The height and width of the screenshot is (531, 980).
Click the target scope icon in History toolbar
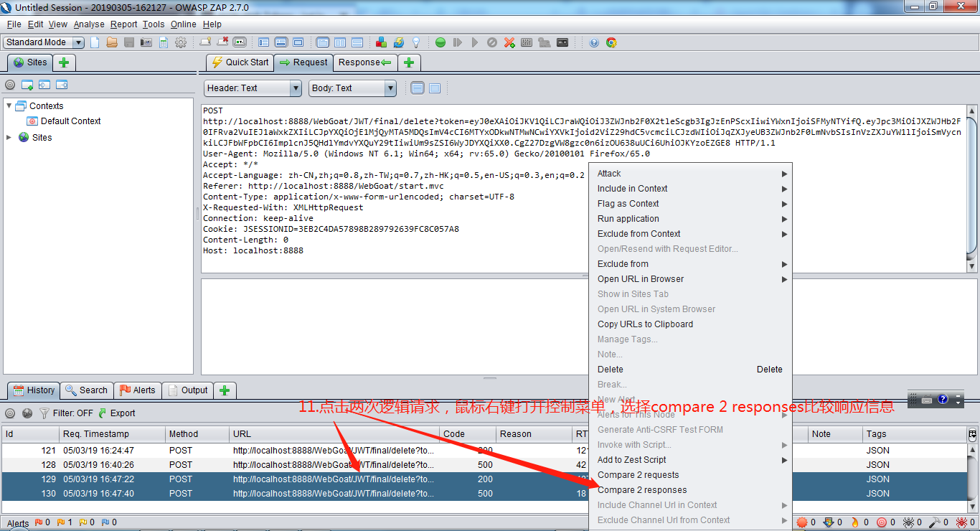point(10,413)
